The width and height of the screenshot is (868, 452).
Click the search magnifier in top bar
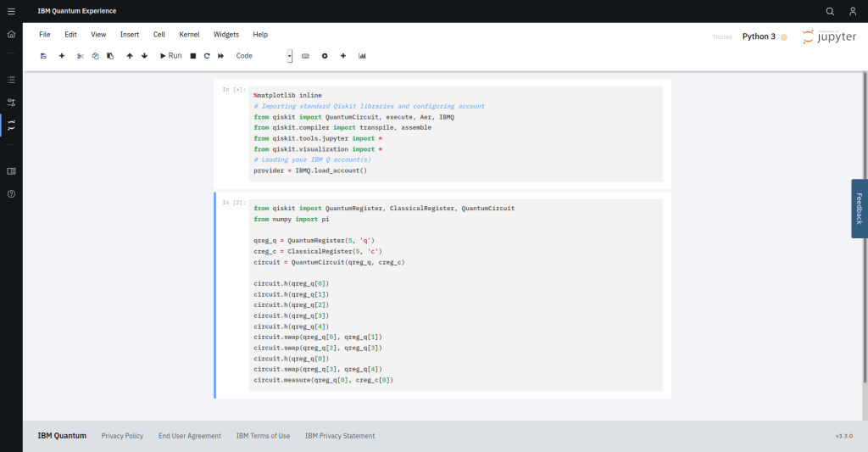pyautogui.click(x=830, y=11)
